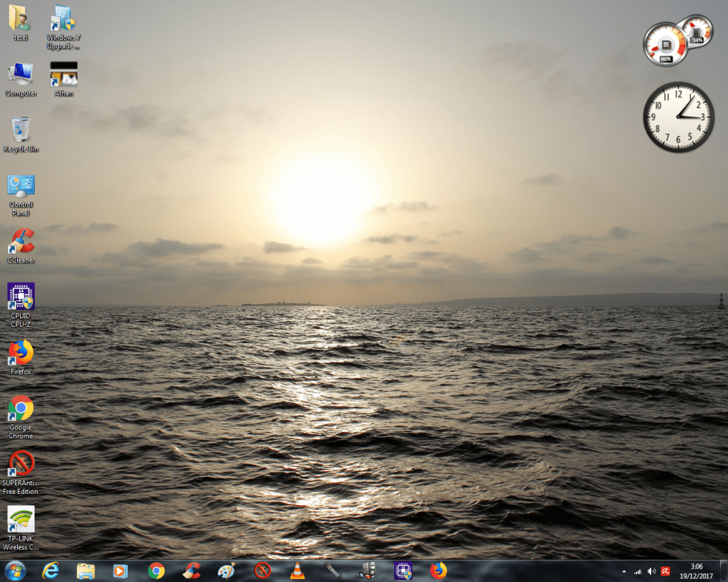
Task: Select the Google Chrome desktop icon
Action: pos(21,408)
